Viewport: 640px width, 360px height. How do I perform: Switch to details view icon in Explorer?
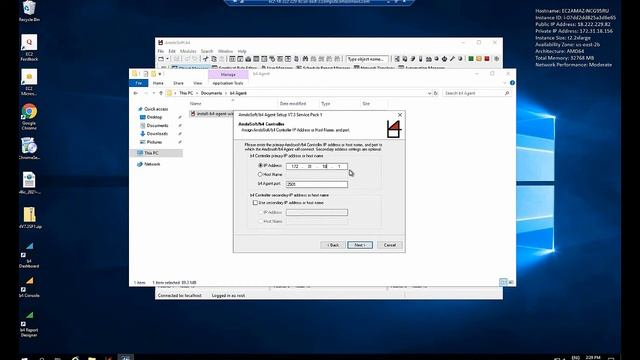click(503, 282)
